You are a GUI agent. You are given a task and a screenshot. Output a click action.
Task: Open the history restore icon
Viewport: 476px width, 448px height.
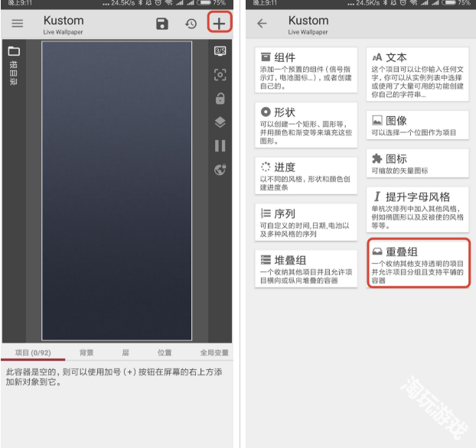pos(191,24)
